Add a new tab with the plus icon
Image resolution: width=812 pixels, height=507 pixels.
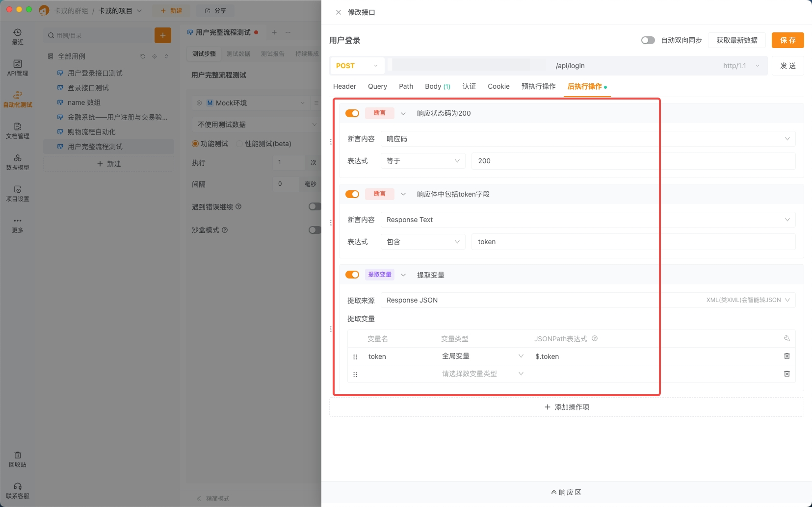tap(274, 32)
